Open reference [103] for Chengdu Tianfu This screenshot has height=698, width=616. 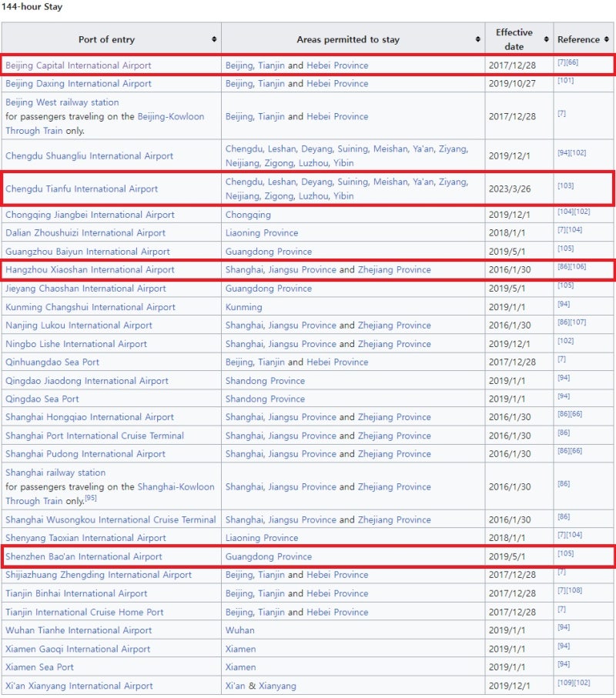(565, 186)
